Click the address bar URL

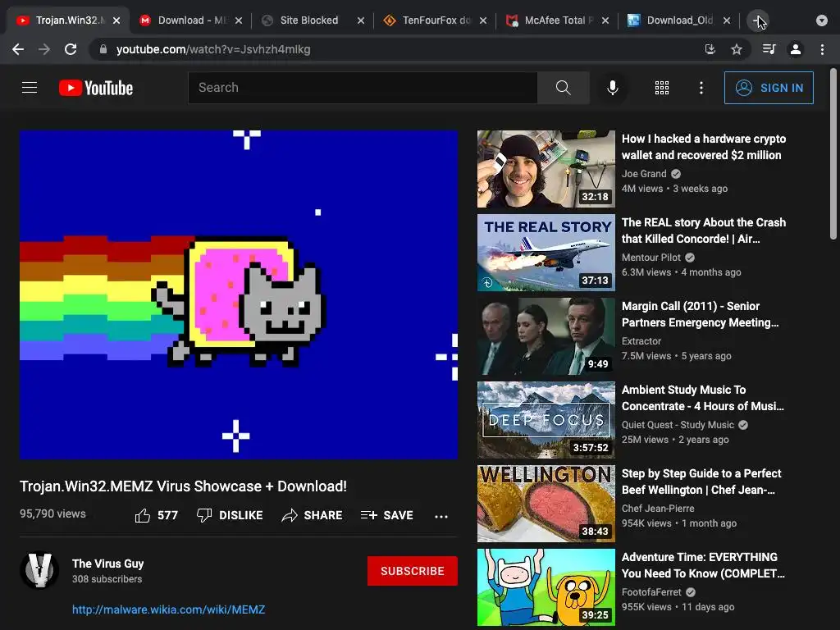coord(213,49)
